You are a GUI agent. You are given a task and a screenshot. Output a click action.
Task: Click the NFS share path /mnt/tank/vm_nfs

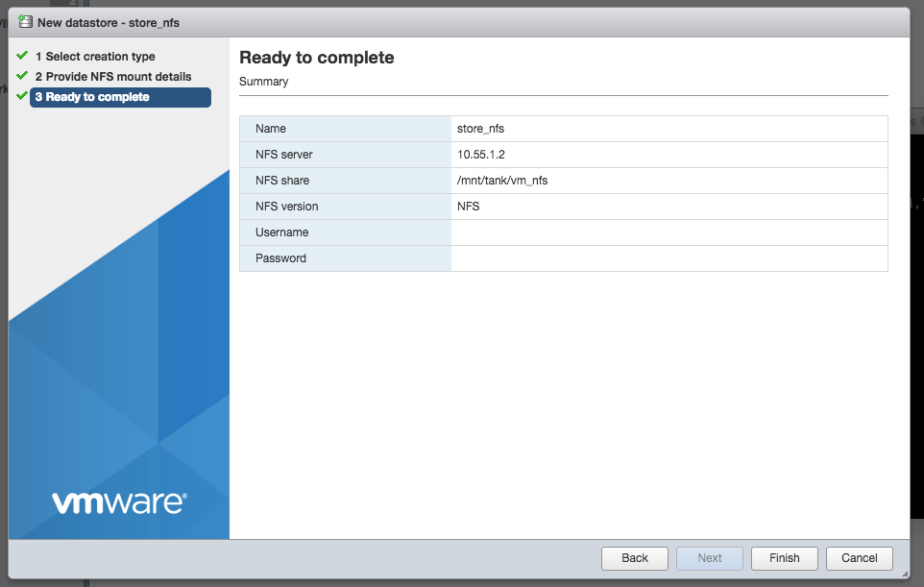[502, 181]
